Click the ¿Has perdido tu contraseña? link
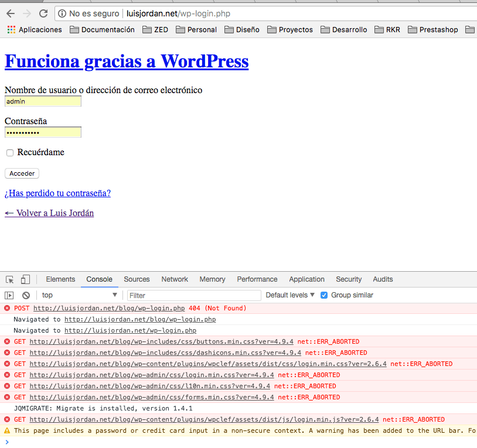 (57, 193)
